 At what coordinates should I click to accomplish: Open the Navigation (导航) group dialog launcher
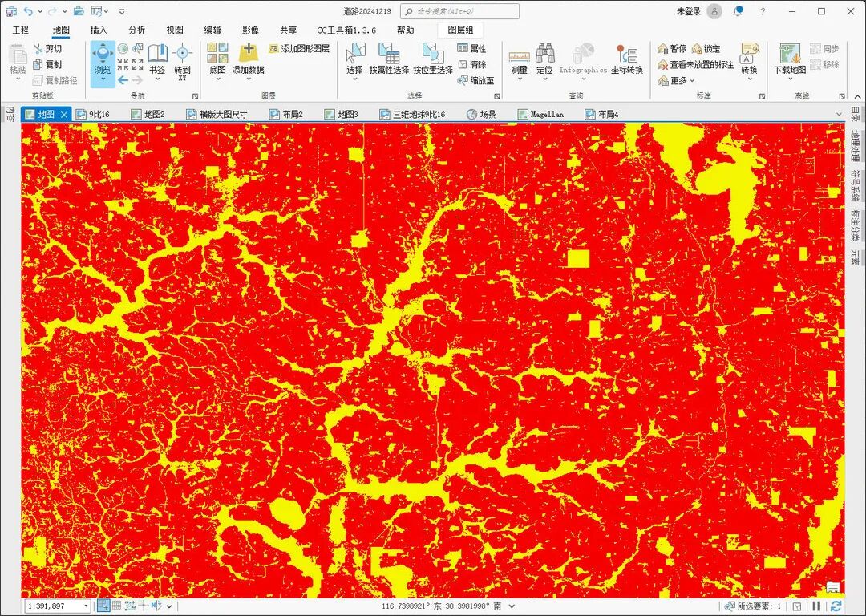pos(195,96)
